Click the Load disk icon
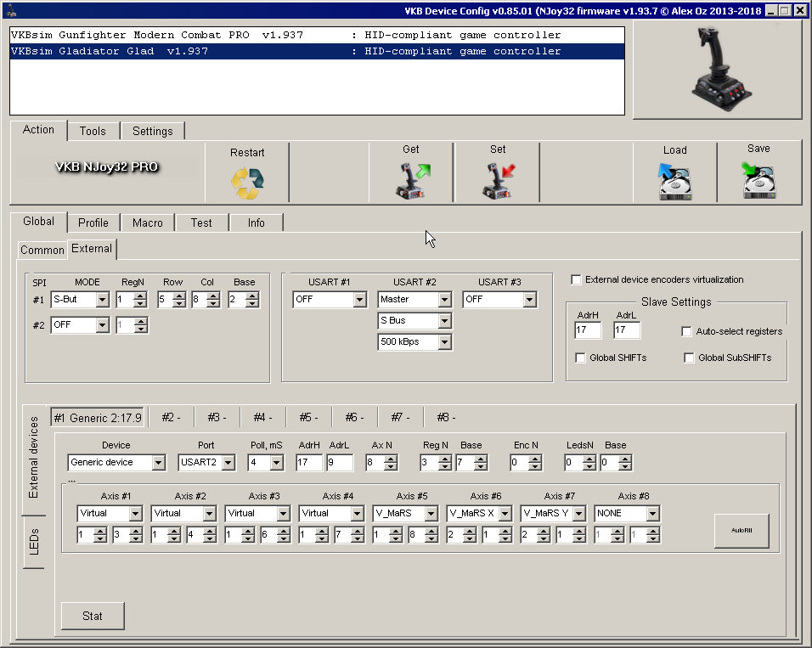Viewport: 812px width, 648px height. 674,182
